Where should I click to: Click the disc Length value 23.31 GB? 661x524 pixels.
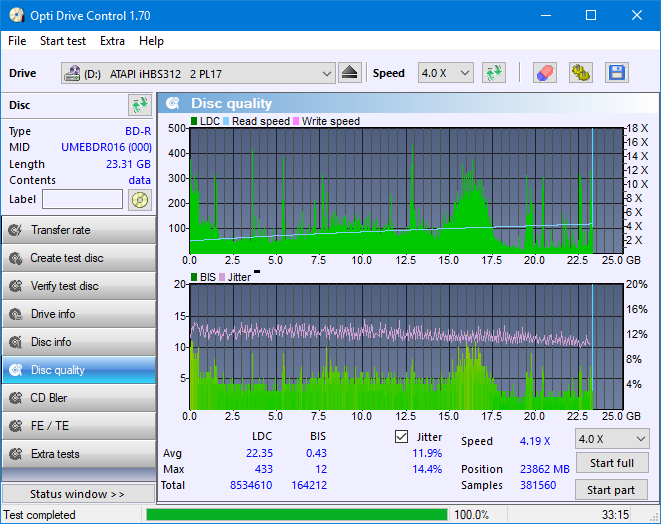pos(128,164)
